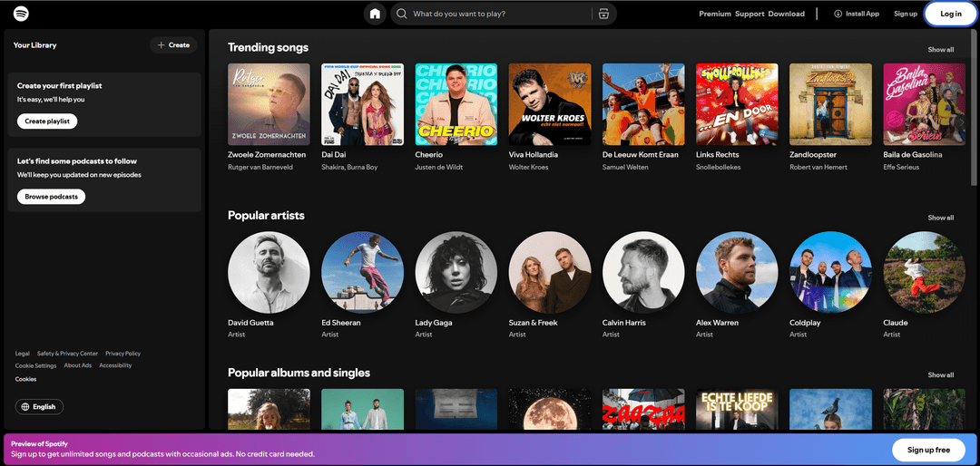Show all Popular albums and singles

(941, 375)
